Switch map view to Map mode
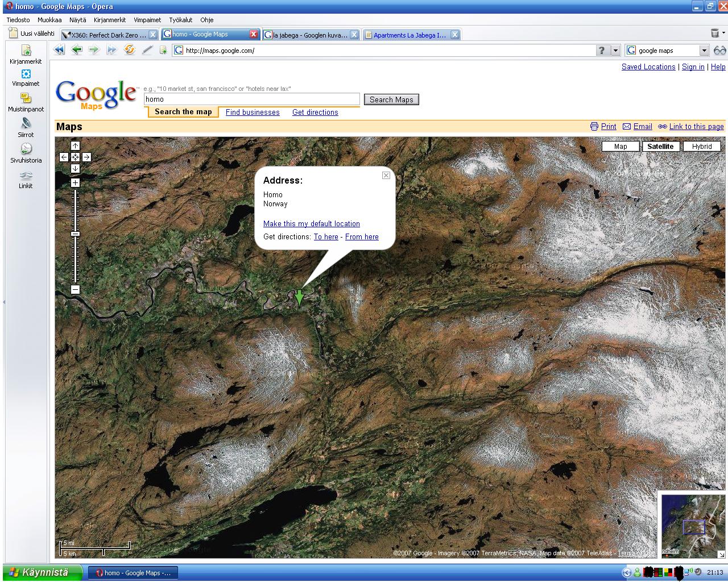 pyautogui.click(x=620, y=147)
